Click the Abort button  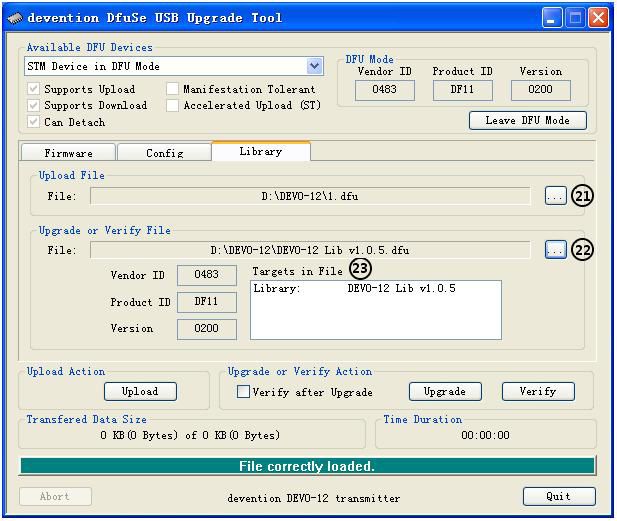click(x=55, y=497)
